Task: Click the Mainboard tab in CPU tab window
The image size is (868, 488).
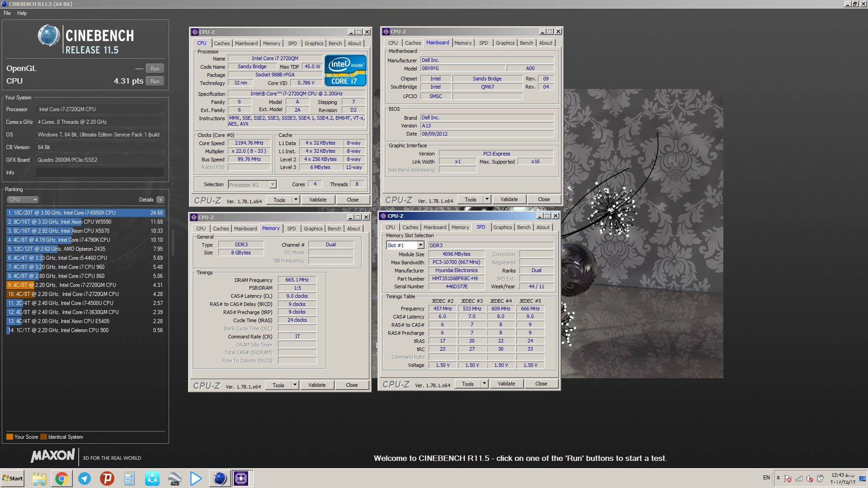Action: pyautogui.click(x=246, y=43)
